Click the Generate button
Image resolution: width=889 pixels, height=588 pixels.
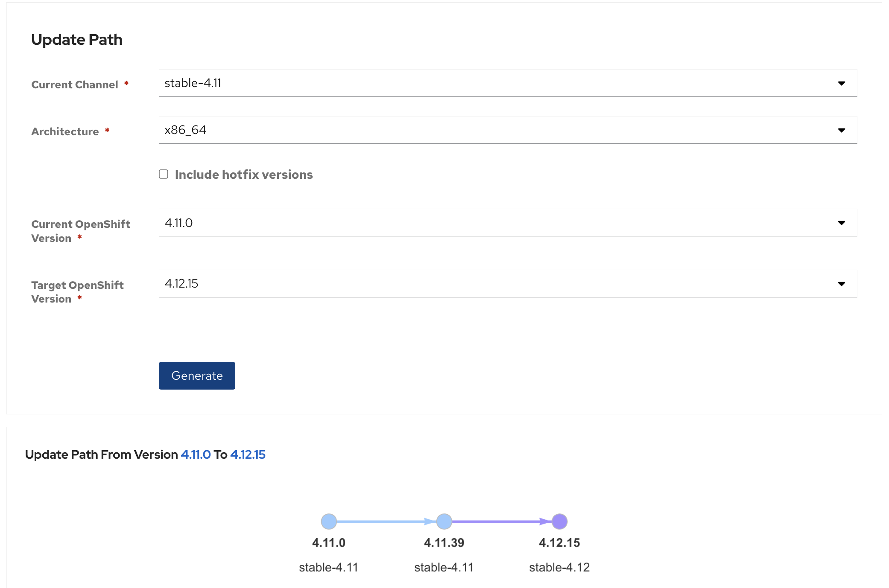point(196,376)
